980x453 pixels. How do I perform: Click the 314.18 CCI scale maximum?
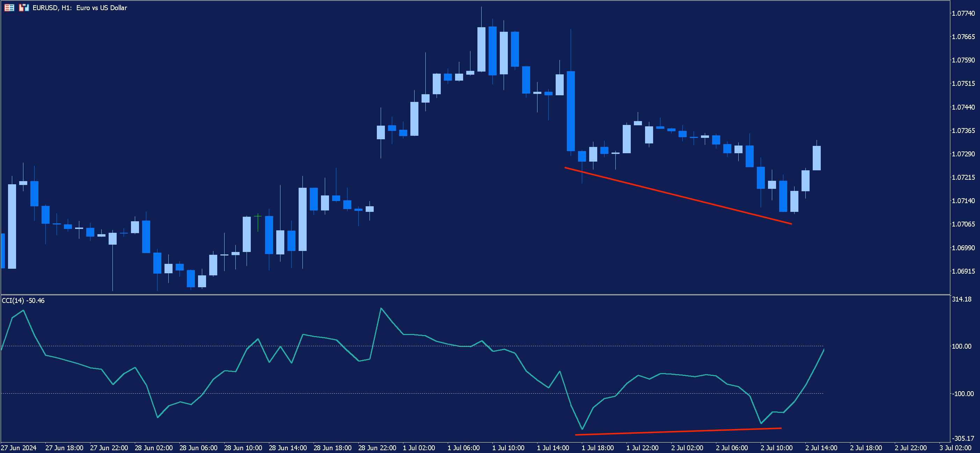[x=962, y=299]
